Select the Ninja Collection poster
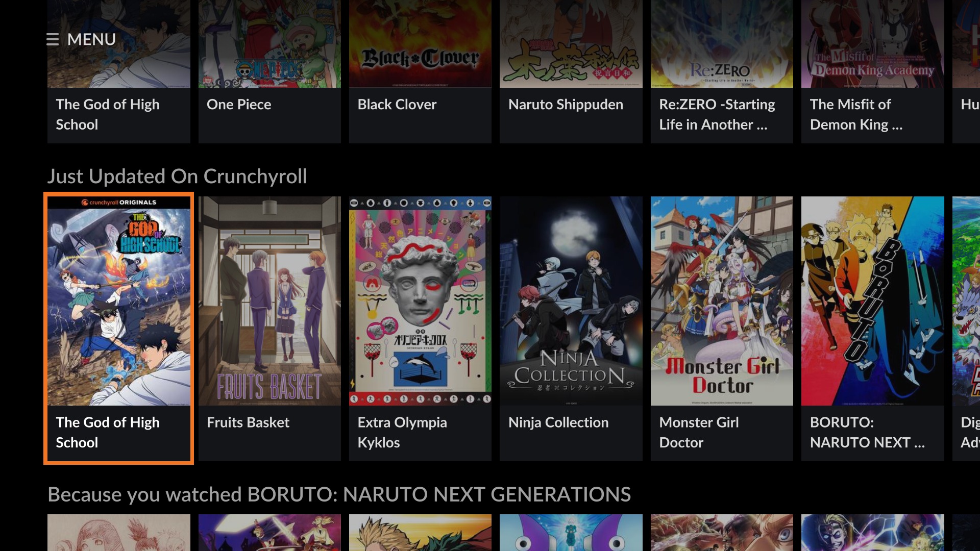Image resolution: width=980 pixels, height=551 pixels. (571, 301)
